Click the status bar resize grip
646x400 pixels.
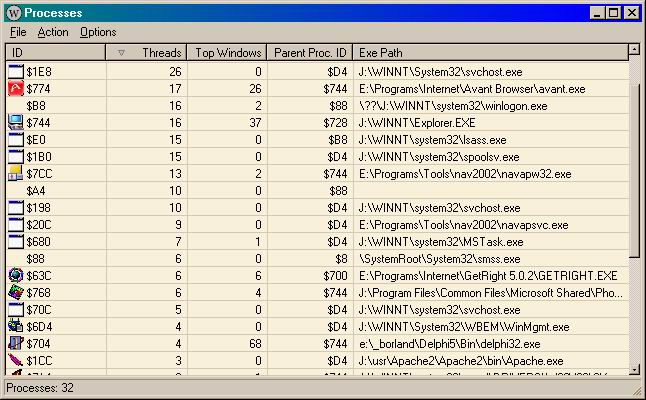636,391
